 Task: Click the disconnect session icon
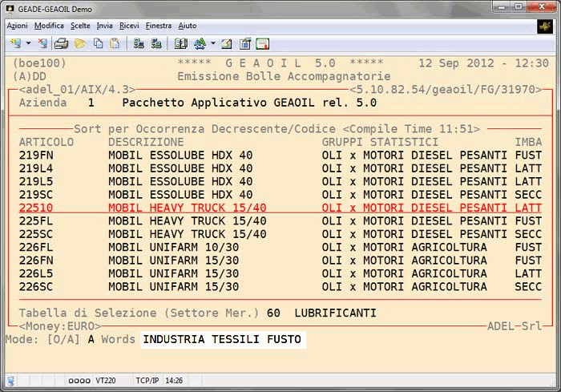pos(42,43)
